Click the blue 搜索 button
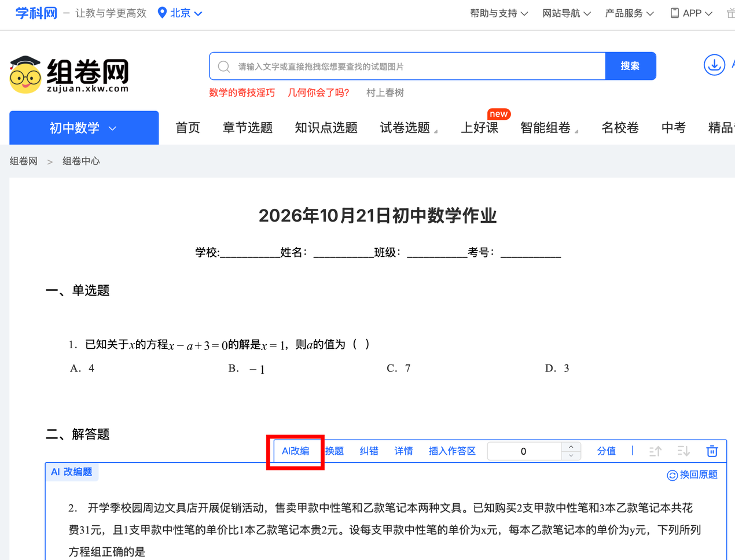 click(x=630, y=66)
